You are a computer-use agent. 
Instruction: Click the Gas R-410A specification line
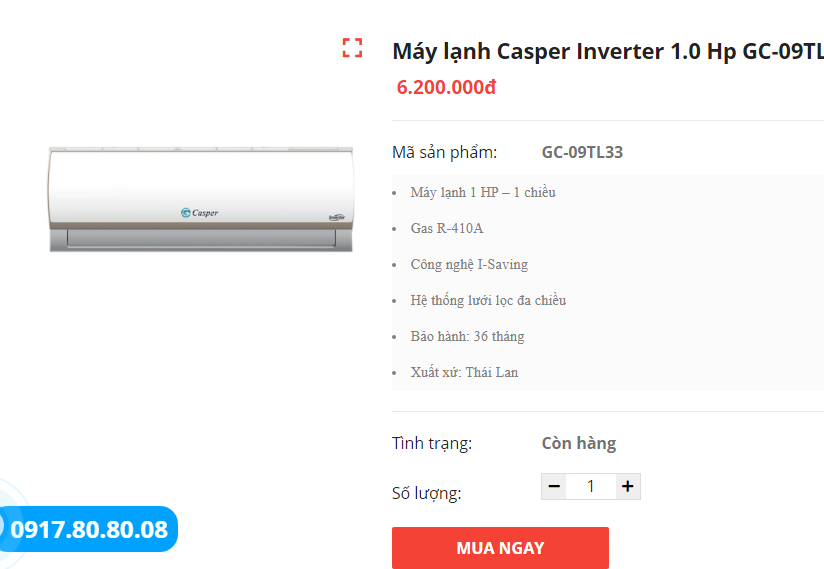447,228
